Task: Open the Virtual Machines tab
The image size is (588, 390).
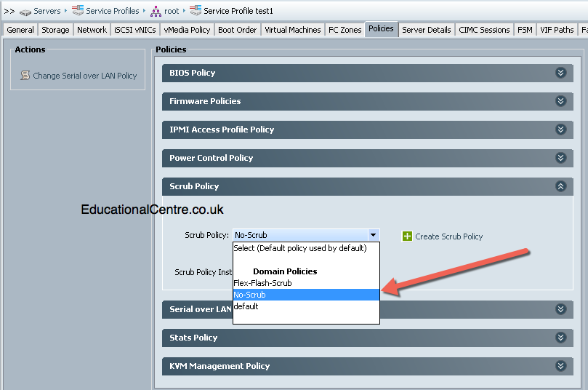Action: 293,30
